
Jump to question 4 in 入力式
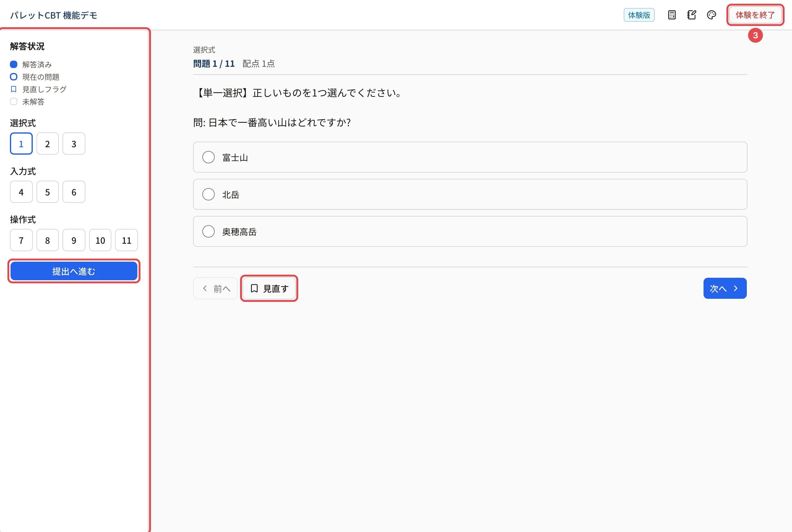coord(21,192)
